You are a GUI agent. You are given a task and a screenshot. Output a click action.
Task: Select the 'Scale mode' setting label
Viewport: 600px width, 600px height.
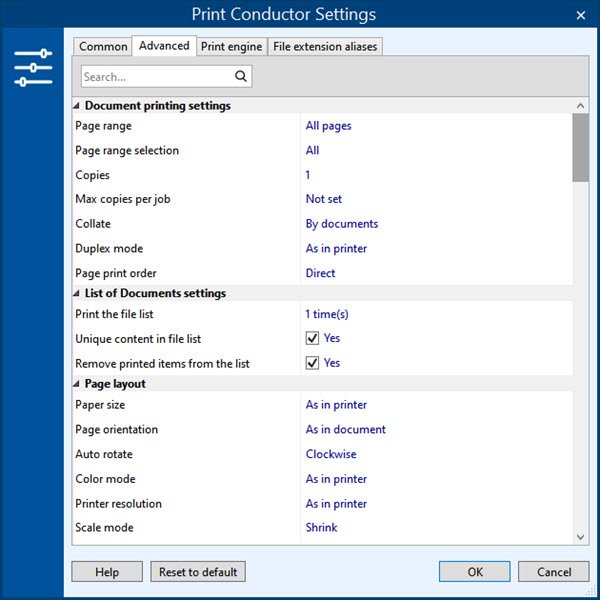tap(104, 528)
